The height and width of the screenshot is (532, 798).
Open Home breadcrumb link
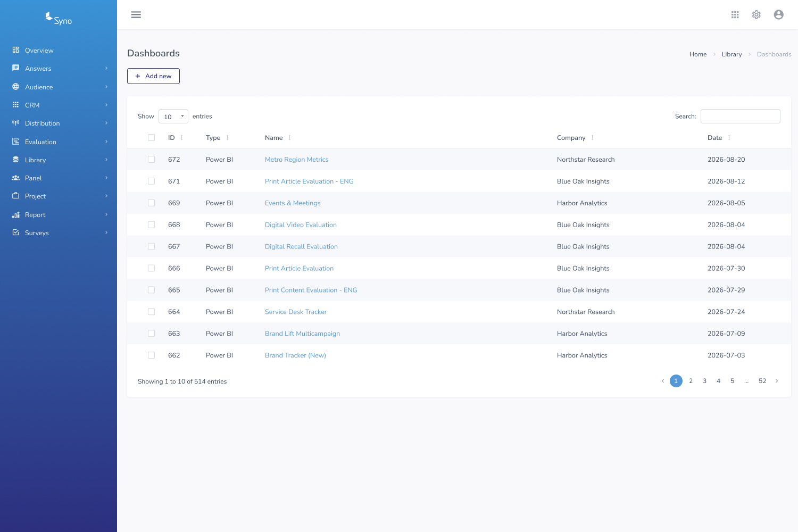click(698, 54)
